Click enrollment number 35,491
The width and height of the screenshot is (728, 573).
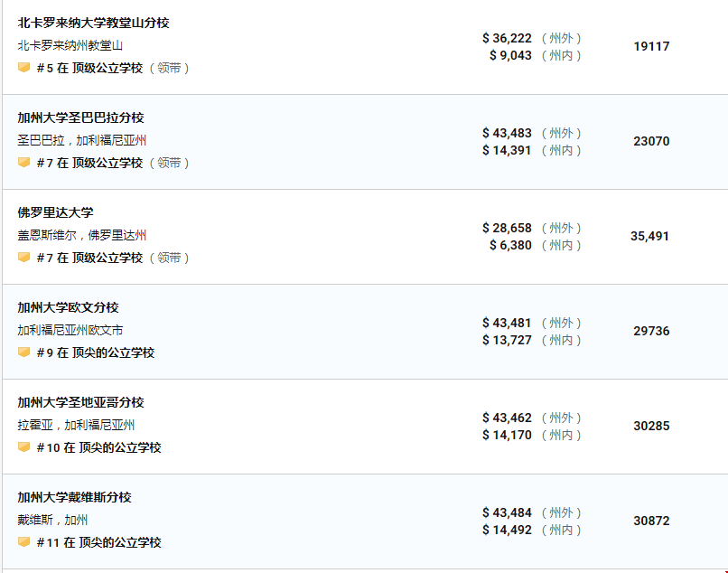649,236
